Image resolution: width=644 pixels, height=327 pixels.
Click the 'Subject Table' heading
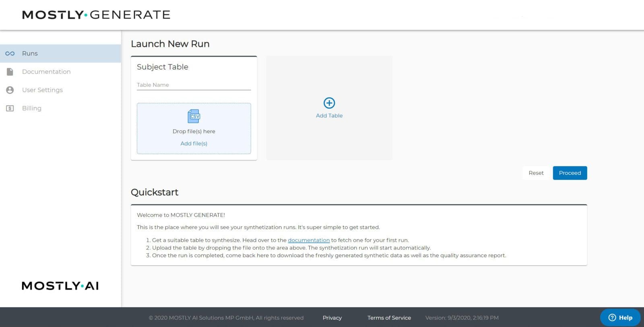pos(163,67)
